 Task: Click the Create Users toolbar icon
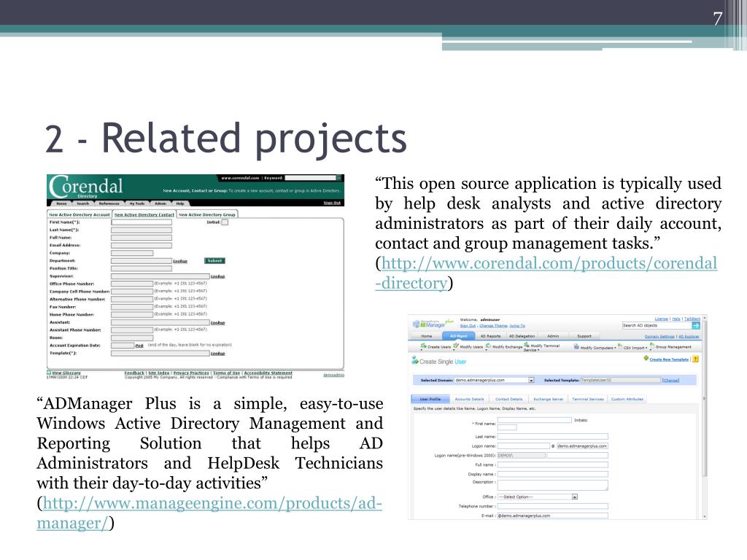424,346
